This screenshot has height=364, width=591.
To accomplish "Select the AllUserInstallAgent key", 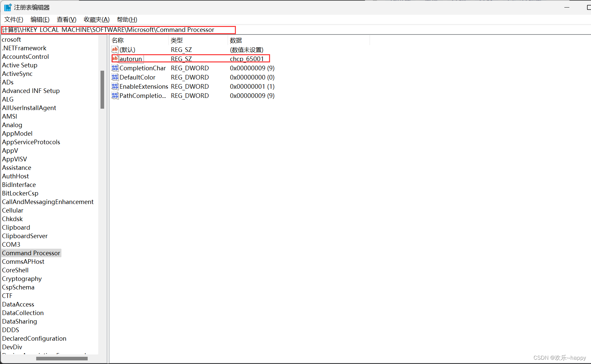I will pyautogui.click(x=29, y=108).
